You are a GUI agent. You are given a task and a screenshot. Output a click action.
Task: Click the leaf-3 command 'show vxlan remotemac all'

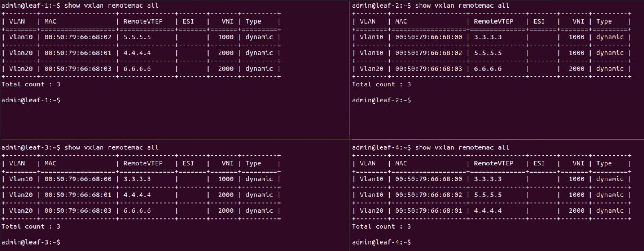111,147
